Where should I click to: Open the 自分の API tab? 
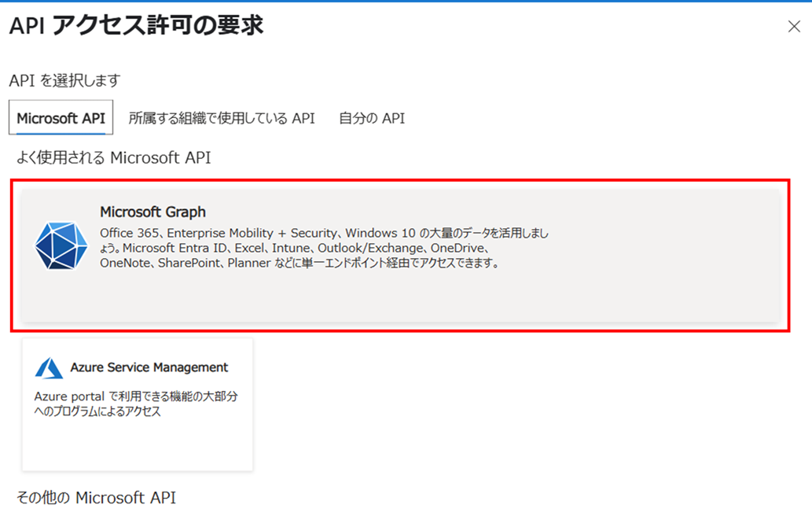pos(372,118)
